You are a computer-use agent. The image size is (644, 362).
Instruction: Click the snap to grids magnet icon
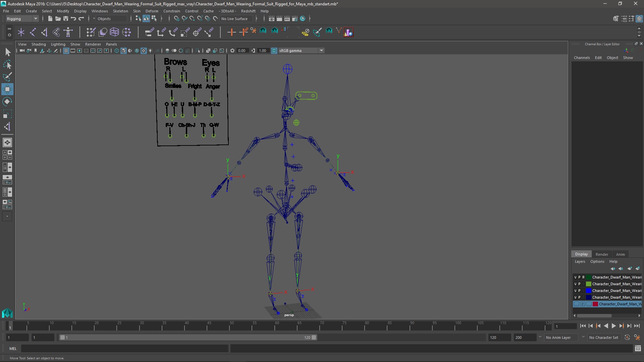[177, 19]
